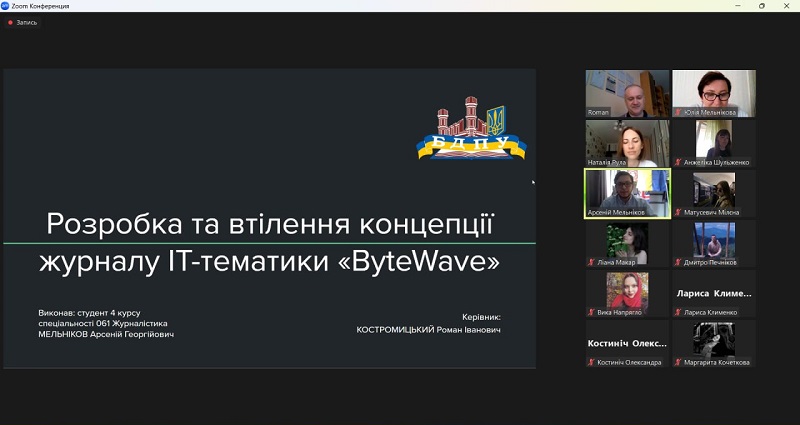
Task: Click muted mic icon beside Дмитро Печніков
Action: [x=678, y=262]
